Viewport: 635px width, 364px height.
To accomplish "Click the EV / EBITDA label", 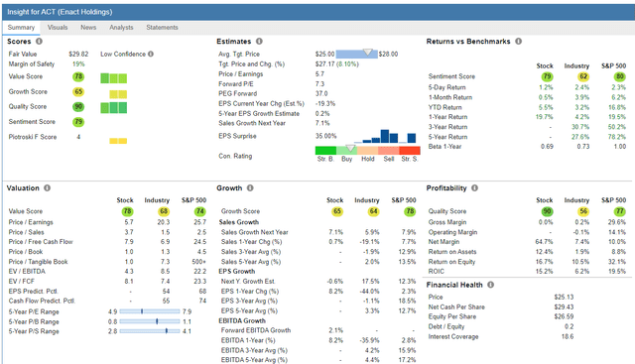I will (x=27, y=272).
